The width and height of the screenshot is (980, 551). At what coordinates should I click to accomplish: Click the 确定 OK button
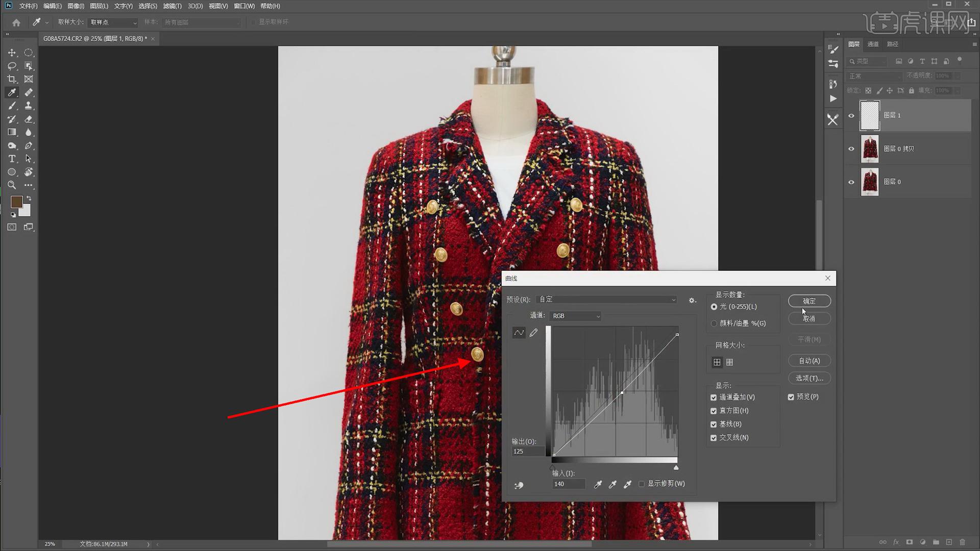coord(809,301)
